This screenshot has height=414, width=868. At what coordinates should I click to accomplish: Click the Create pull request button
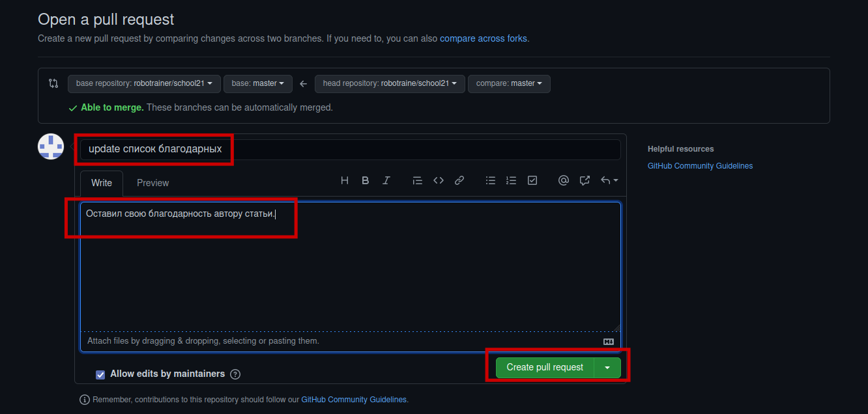point(545,367)
